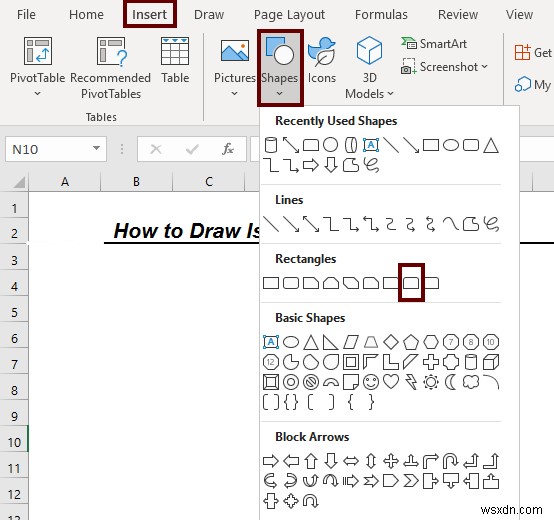
Task: Pick the Quad Arrow in Block Arrows
Action: click(x=391, y=461)
